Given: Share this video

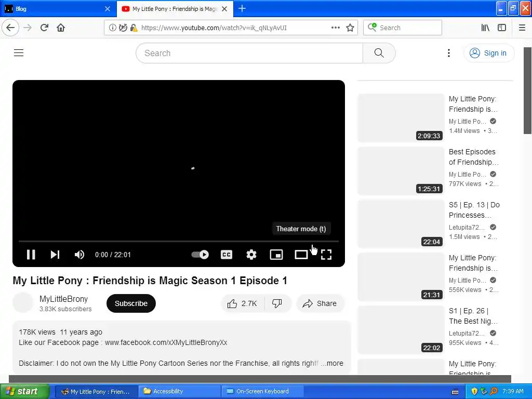Looking at the screenshot, I should coord(320,303).
